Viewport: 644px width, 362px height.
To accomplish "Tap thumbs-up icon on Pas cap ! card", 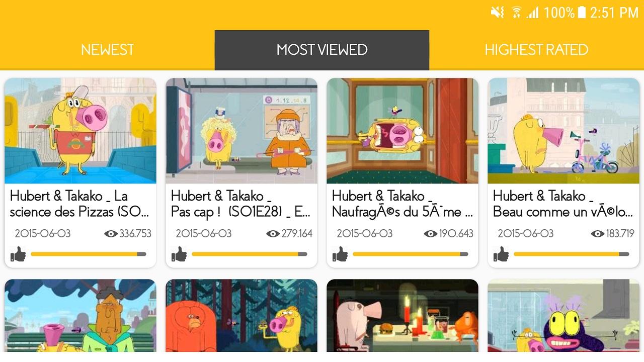I will (x=179, y=254).
